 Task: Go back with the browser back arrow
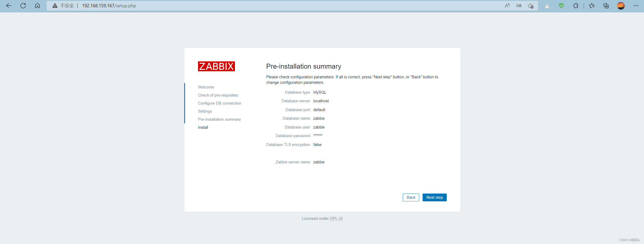click(9, 6)
